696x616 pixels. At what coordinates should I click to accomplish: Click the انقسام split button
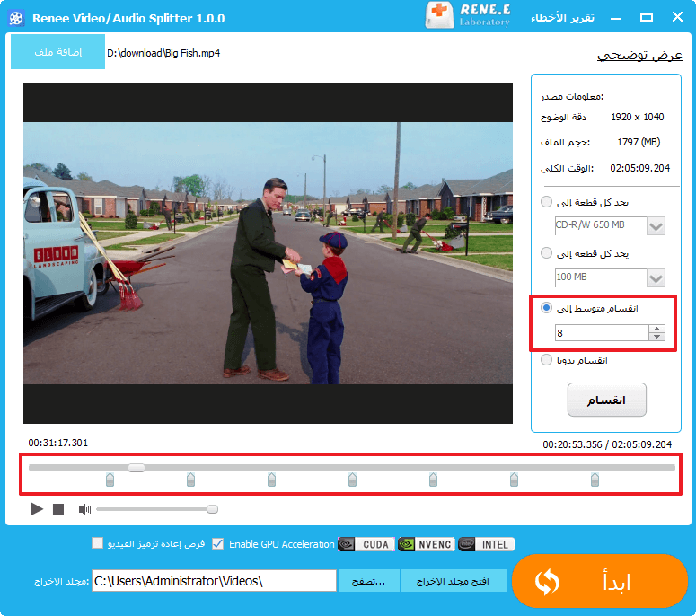(x=607, y=400)
